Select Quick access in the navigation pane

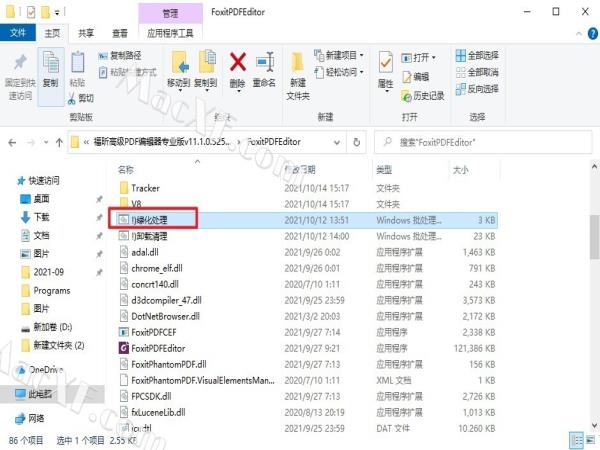38,180
